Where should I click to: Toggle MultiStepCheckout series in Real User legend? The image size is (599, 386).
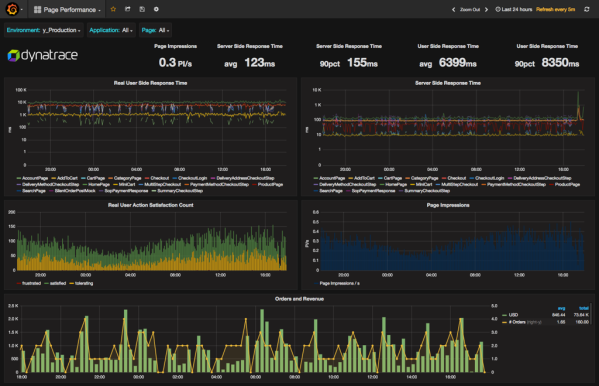[x=162, y=185]
